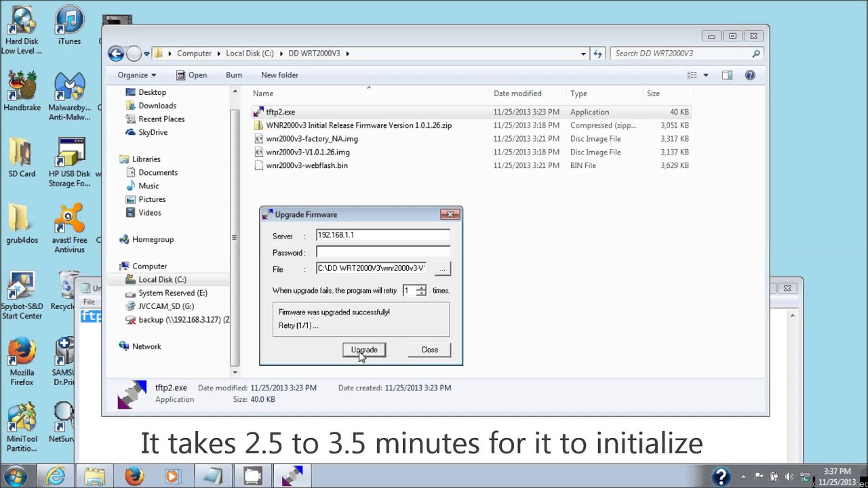Viewport: 868px width, 488px height.
Task: Open the iTunes desktop icon
Action: pyautogui.click(x=69, y=26)
